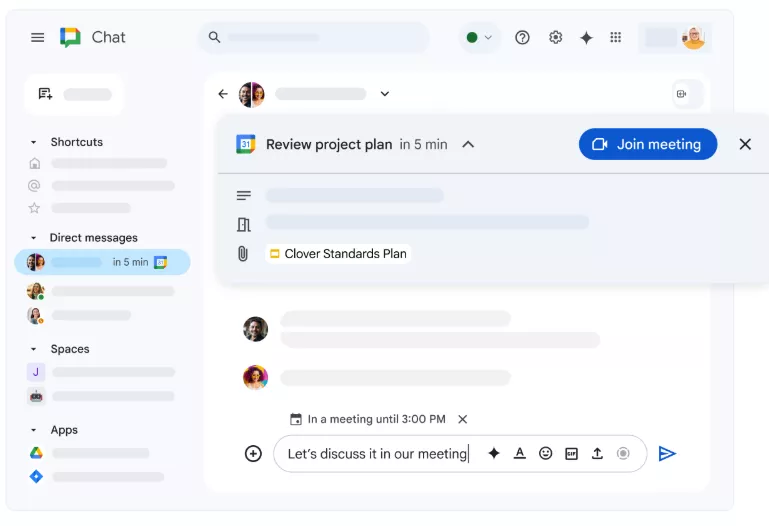
Task: Click the group conversation avatar in header
Action: pyautogui.click(x=252, y=94)
